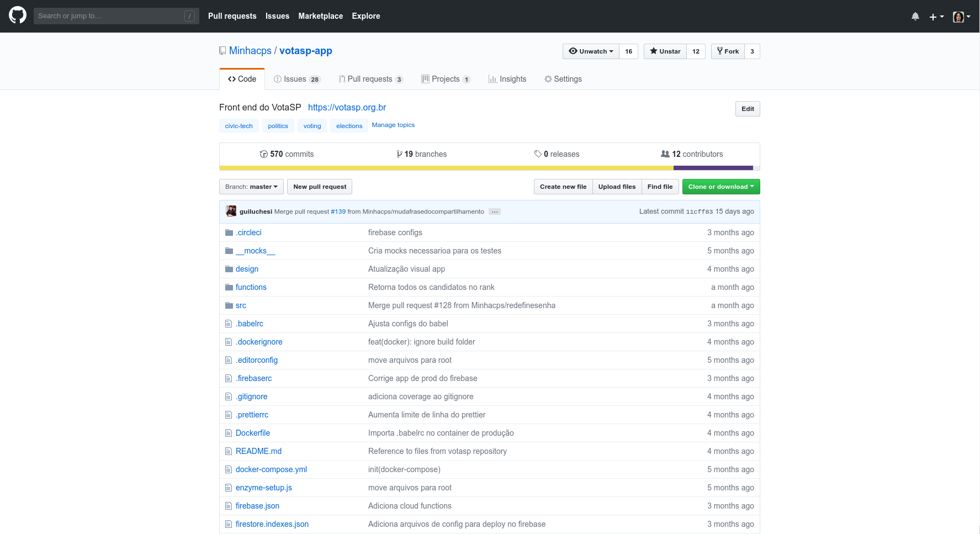Click the commits history clock icon
980x534 pixels.
coord(264,154)
